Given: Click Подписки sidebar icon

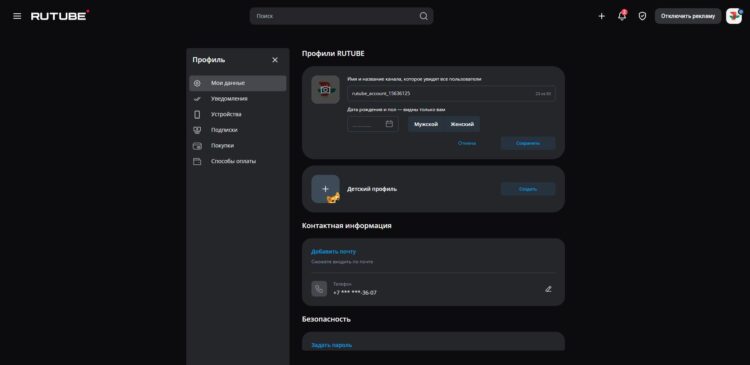Looking at the screenshot, I should point(197,130).
